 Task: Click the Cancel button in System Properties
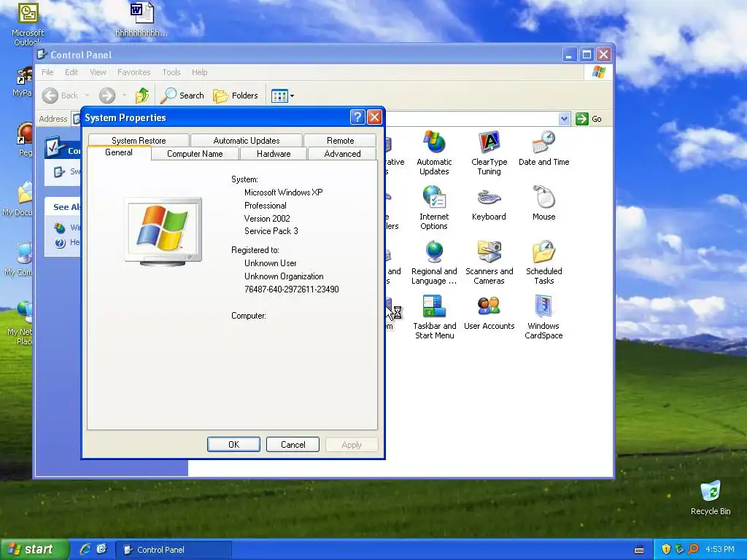click(293, 444)
